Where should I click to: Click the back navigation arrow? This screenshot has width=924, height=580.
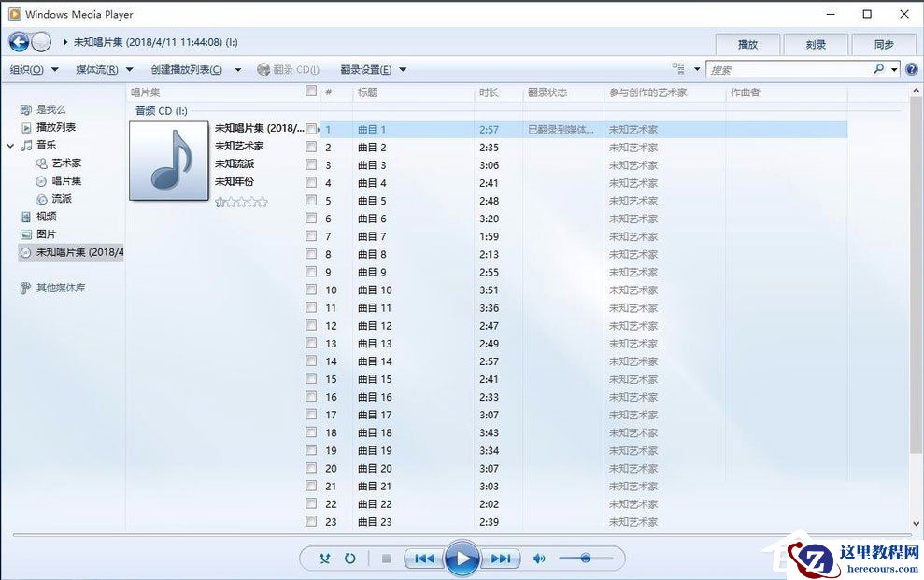(x=17, y=41)
